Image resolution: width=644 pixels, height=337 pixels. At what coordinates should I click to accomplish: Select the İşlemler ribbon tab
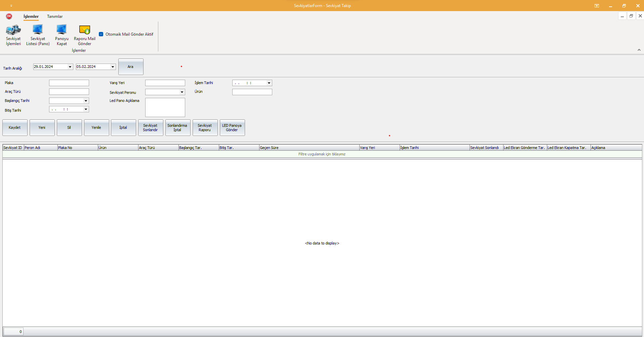31,16
